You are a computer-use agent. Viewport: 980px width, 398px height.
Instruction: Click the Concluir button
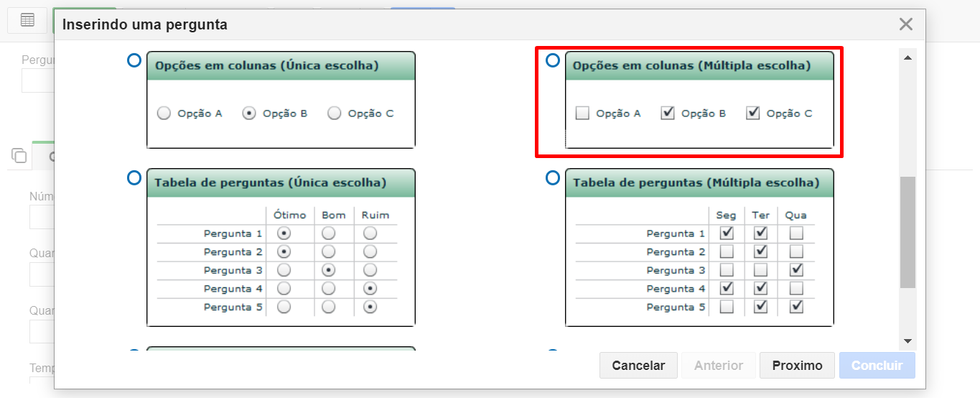pyautogui.click(x=877, y=366)
